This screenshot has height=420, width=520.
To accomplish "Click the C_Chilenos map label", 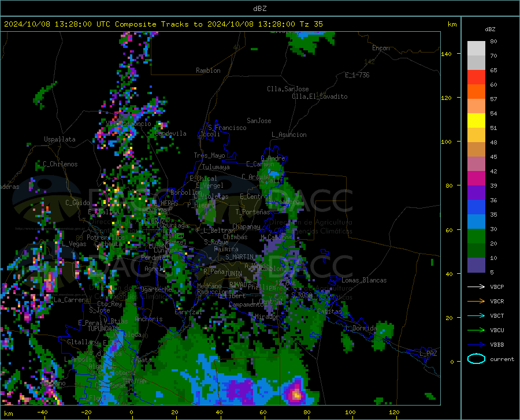I will point(60,164).
